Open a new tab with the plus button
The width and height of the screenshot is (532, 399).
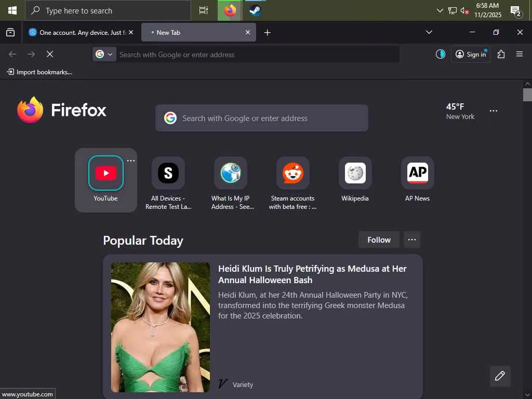(268, 33)
